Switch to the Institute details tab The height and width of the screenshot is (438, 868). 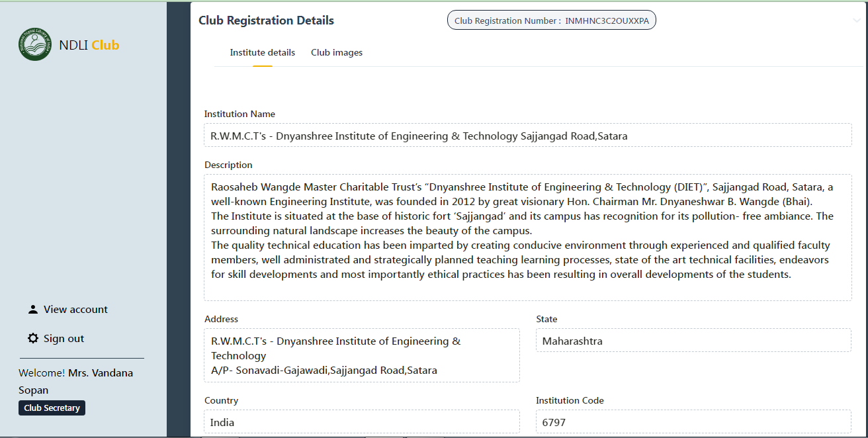262,53
